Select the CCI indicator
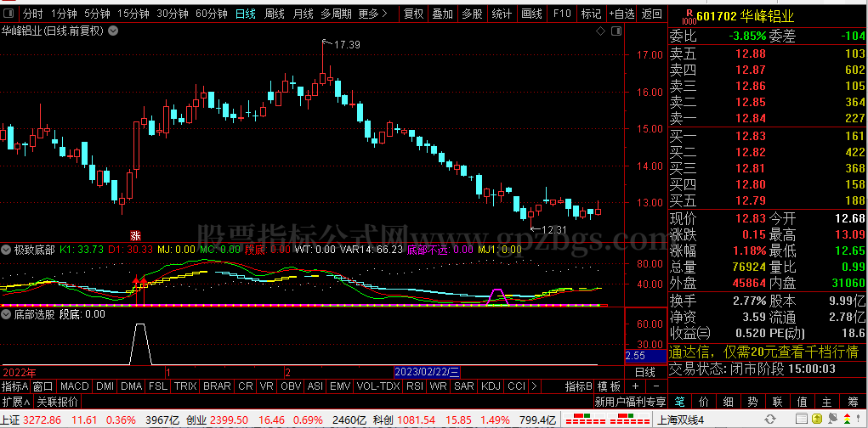 point(516,386)
